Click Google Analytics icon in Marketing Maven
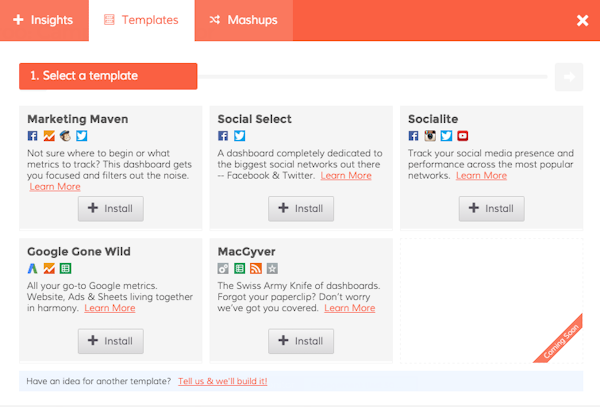 point(49,136)
